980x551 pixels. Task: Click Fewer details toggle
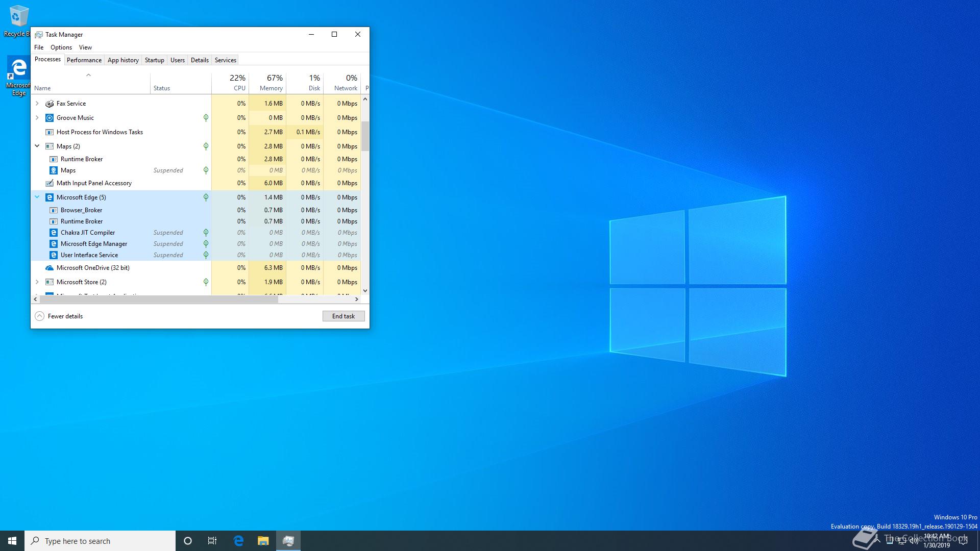59,316
